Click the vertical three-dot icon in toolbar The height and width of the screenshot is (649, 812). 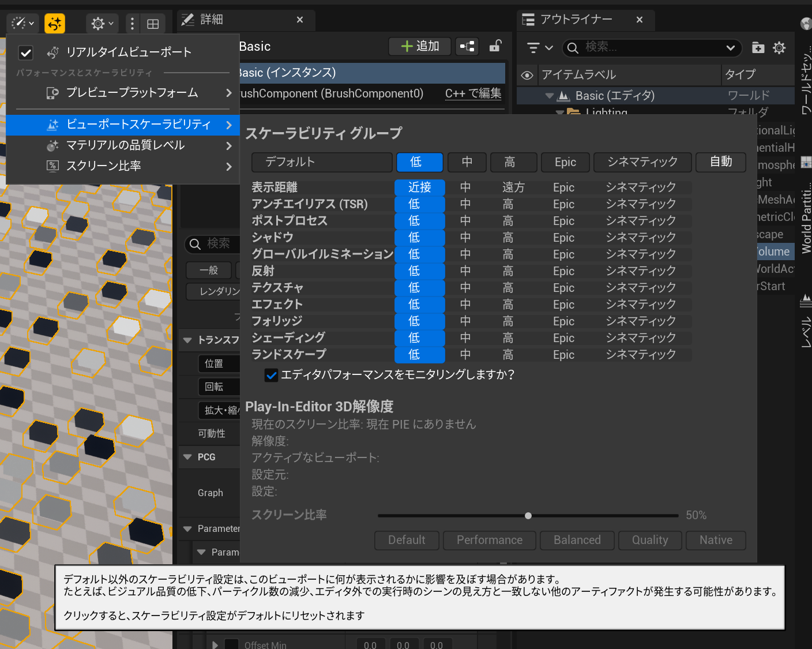pos(131,23)
